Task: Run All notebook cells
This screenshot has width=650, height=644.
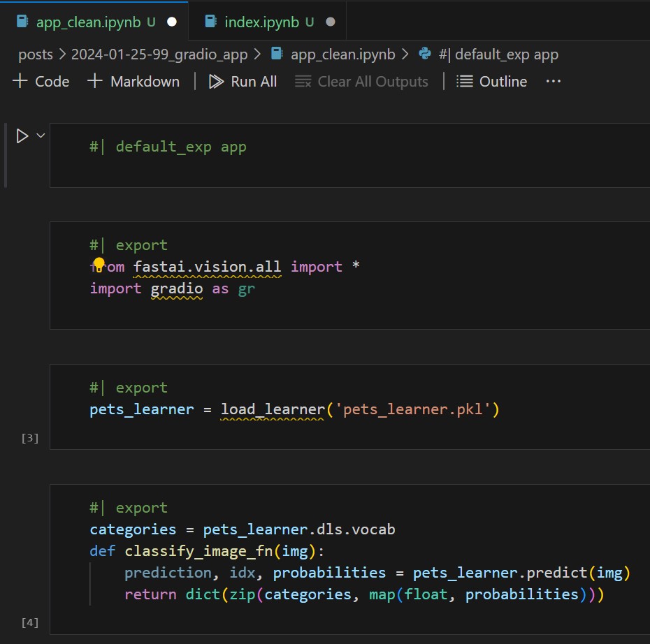Action: click(243, 81)
